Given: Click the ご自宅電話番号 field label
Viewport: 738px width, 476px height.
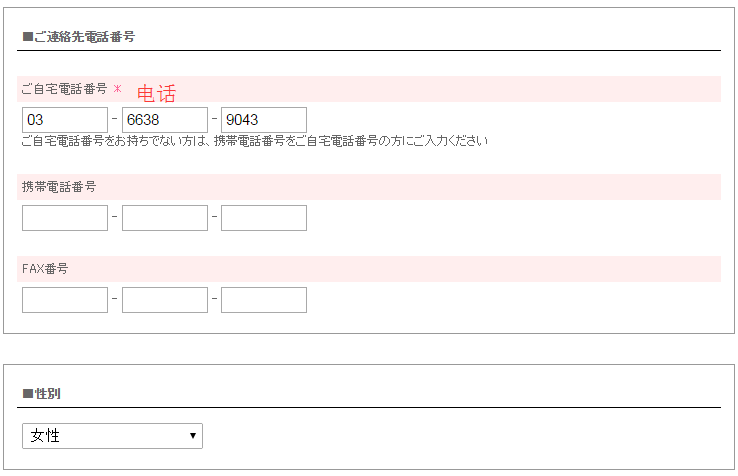Looking at the screenshot, I should pos(64,89).
